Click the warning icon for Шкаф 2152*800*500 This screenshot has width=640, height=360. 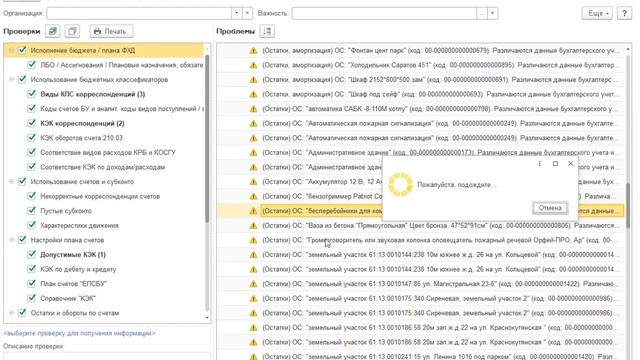click(x=253, y=80)
